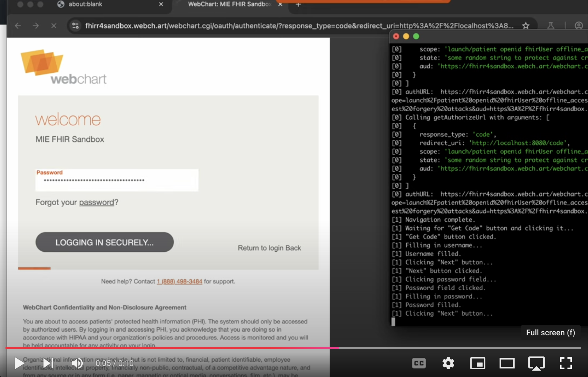
Task: Cast video with AirPlay icon
Action: [x=536, y=363]
